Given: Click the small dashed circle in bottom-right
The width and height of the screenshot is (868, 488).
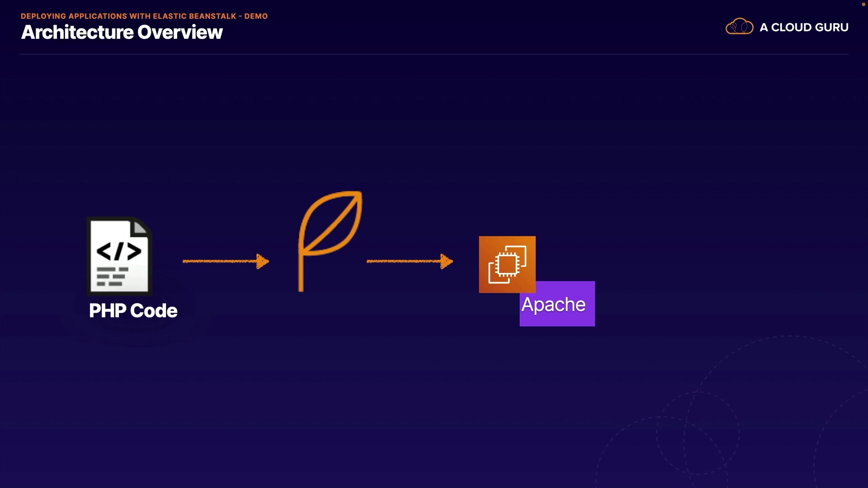Looking at the screenshot, I should 698,433.
